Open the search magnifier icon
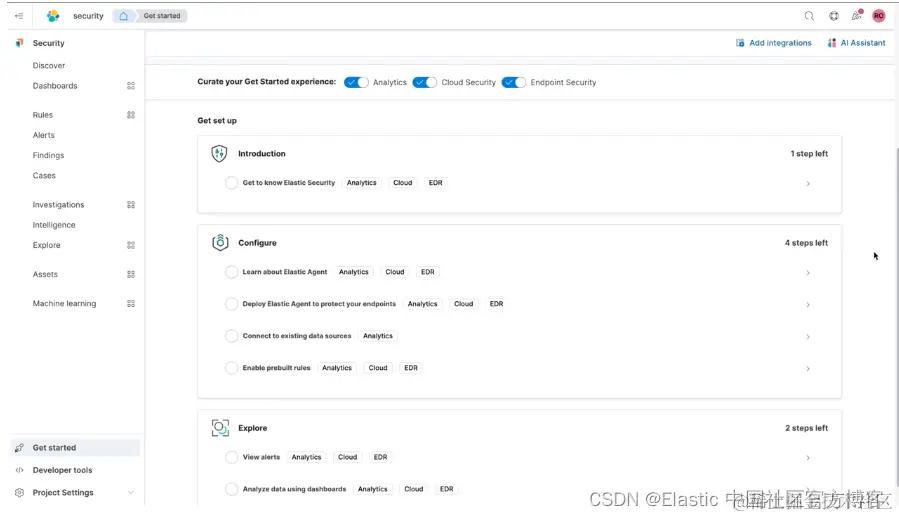Viewport: 899px width, 518px height. 809,16
